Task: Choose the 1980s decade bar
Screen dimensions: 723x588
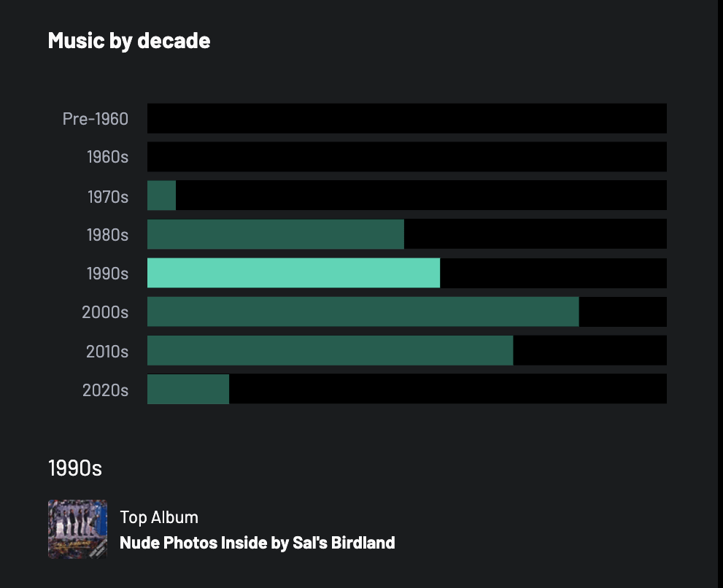Action: [x=275, y=233]
